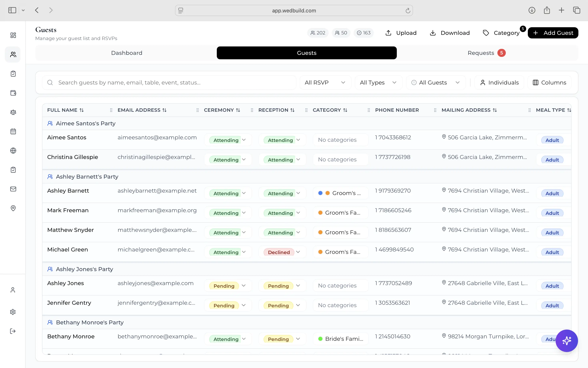The image size is (588, 368).
Task: Focus the search guests input field
Action: point(169,82)
